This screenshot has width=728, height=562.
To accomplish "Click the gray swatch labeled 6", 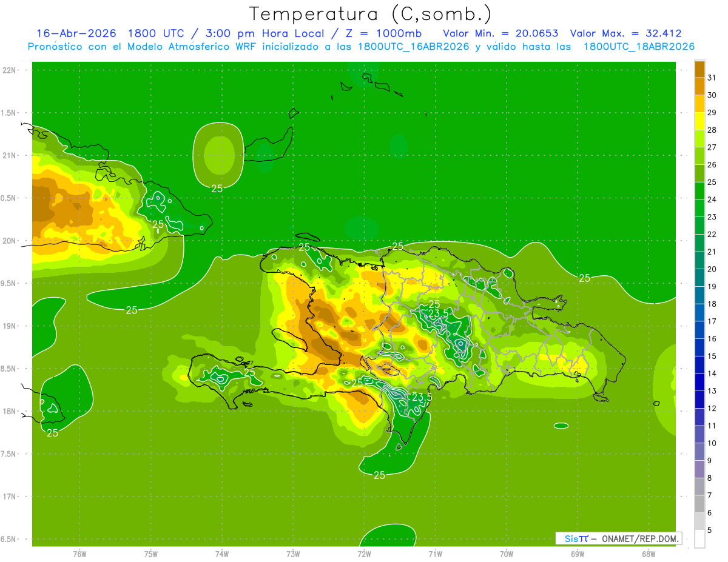I will (699, 504).
